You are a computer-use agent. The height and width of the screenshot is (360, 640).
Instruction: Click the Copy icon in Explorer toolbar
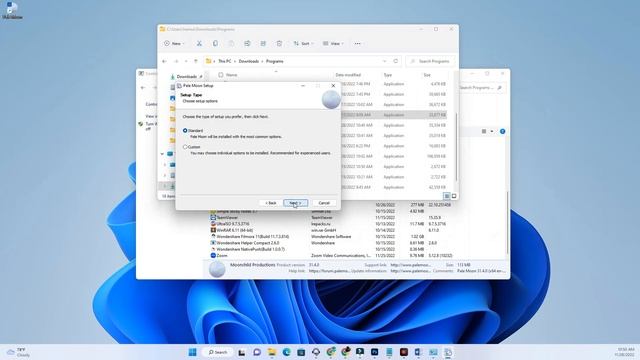[215, 44]
